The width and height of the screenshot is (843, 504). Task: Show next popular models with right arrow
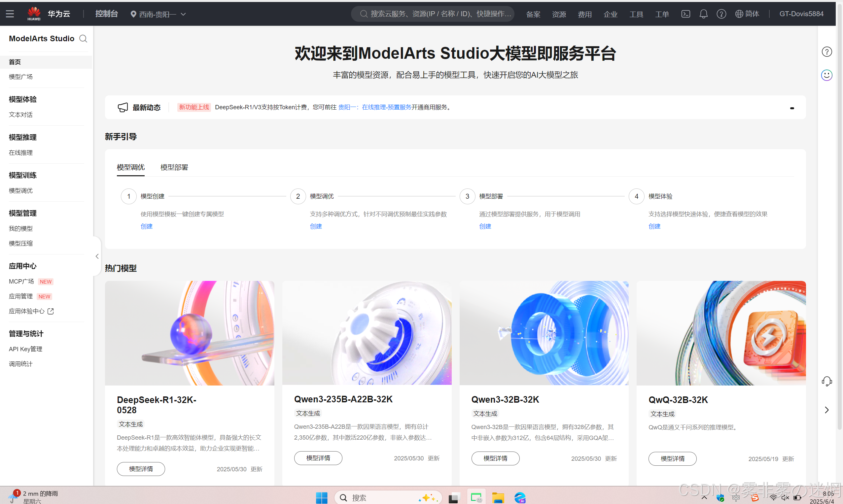pos(827,410)
